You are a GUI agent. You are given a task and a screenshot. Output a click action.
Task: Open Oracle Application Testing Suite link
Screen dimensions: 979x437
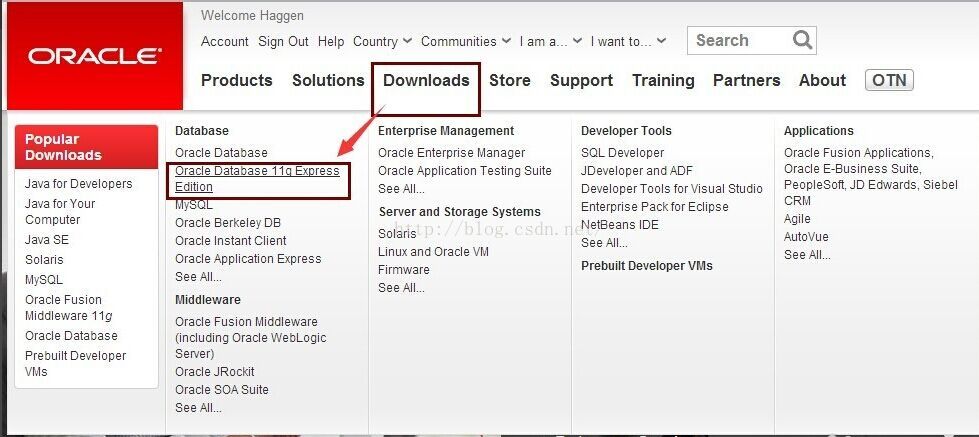click(465, 170)
